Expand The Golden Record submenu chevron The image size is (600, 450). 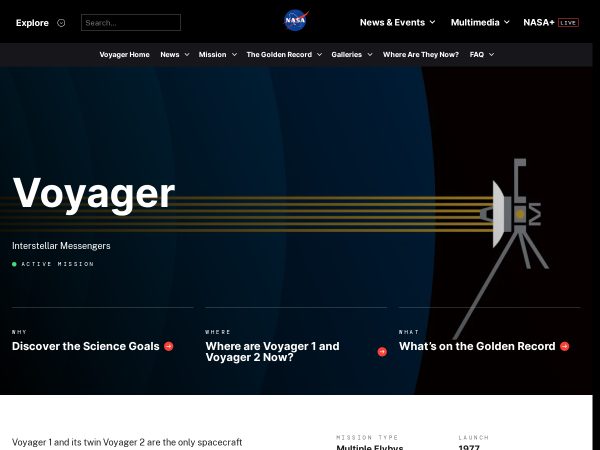[x=319, y=55]
